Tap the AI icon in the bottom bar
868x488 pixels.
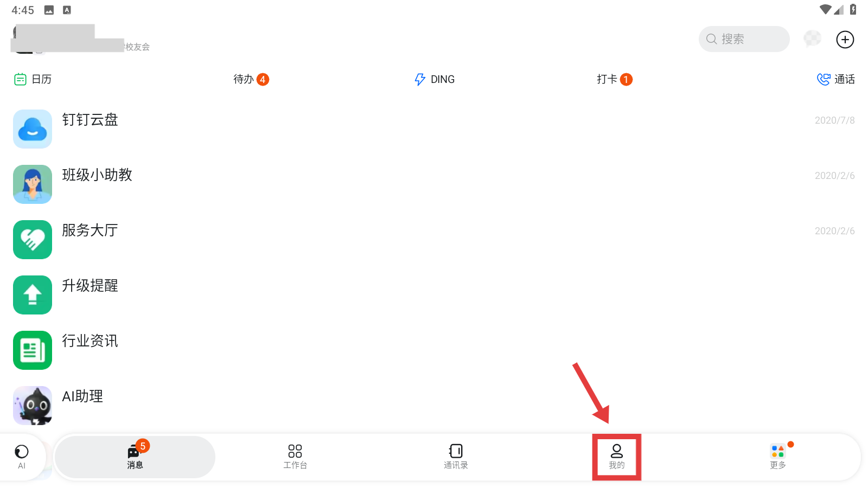point(22,457)
